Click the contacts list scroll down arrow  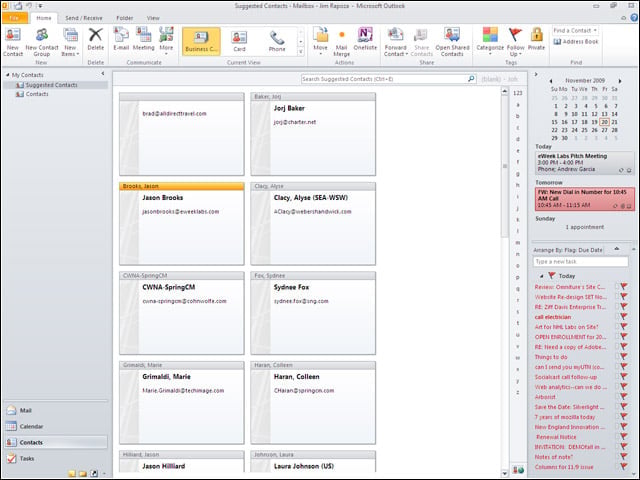coord(504,473)
